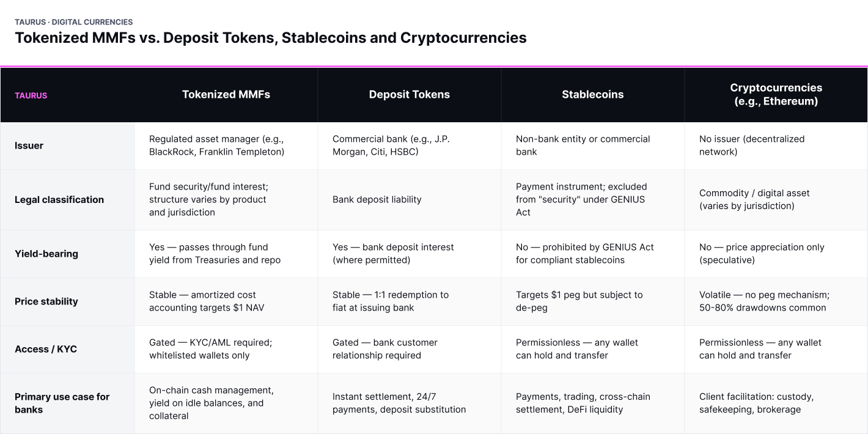
Task: Click the Primary use case for banks label
Action: (x=62, y=403)
